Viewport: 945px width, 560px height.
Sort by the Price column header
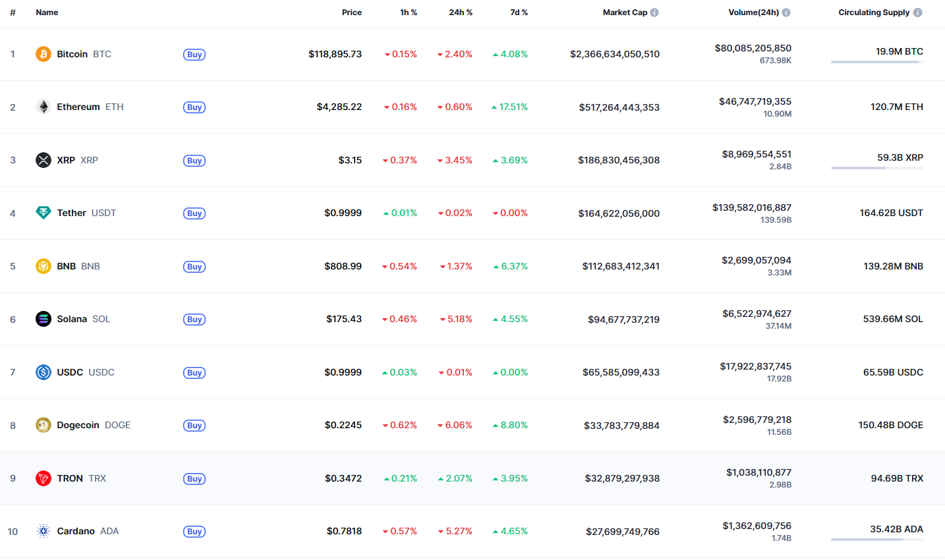[x=352, y=13]
